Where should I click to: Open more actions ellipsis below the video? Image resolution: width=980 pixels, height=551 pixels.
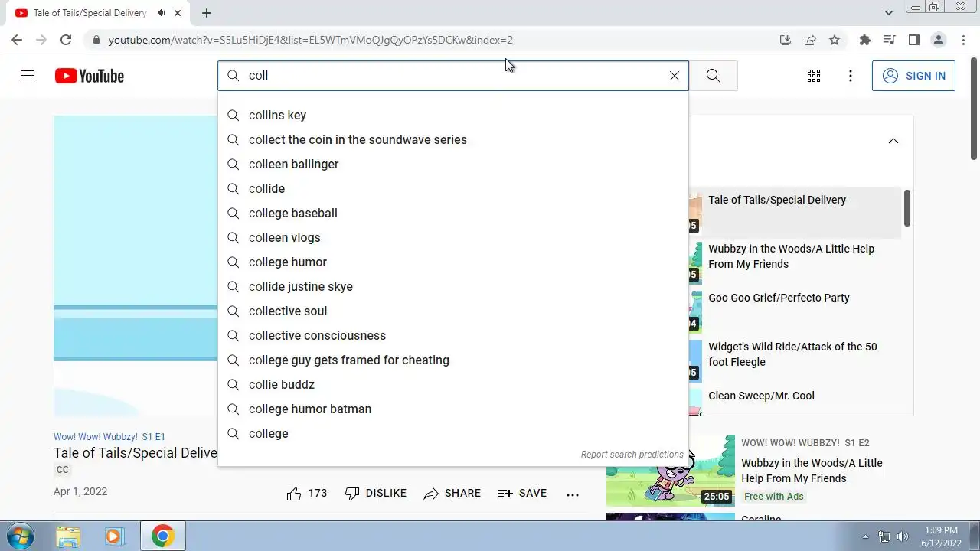(573, 494)
